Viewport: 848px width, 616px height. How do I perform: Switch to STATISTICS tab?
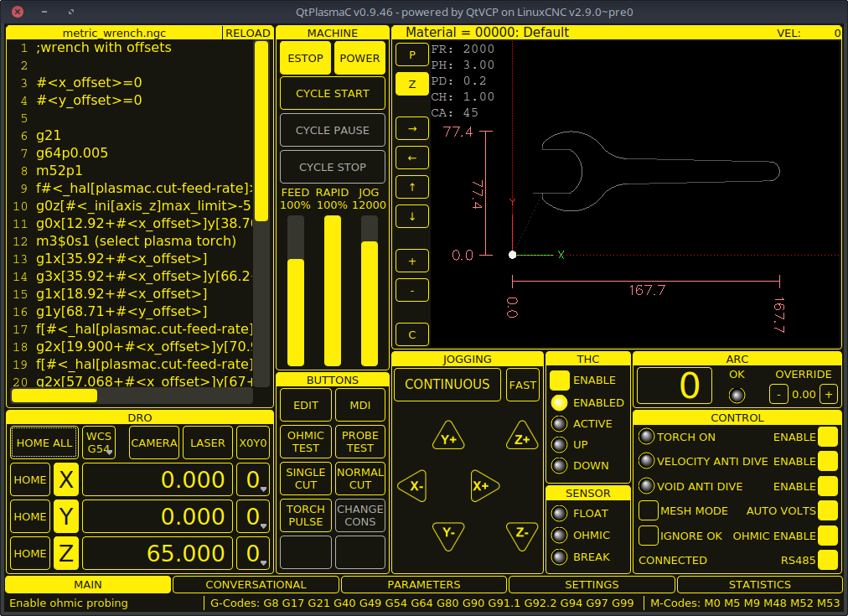(759, 585)
